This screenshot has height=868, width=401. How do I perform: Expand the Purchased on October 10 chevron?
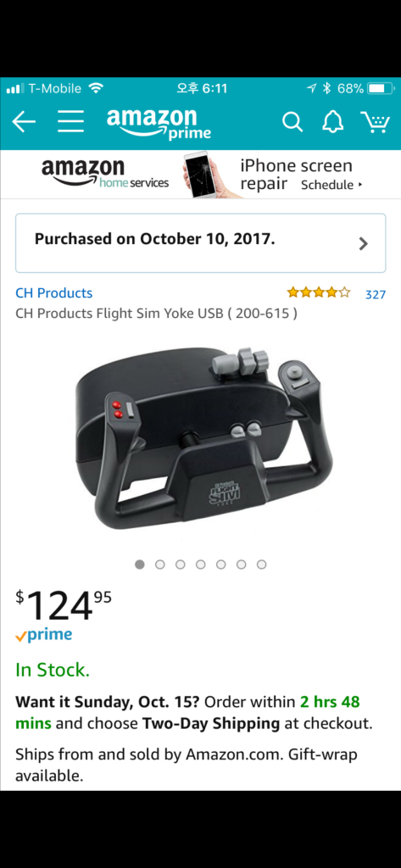click(364, 243)
